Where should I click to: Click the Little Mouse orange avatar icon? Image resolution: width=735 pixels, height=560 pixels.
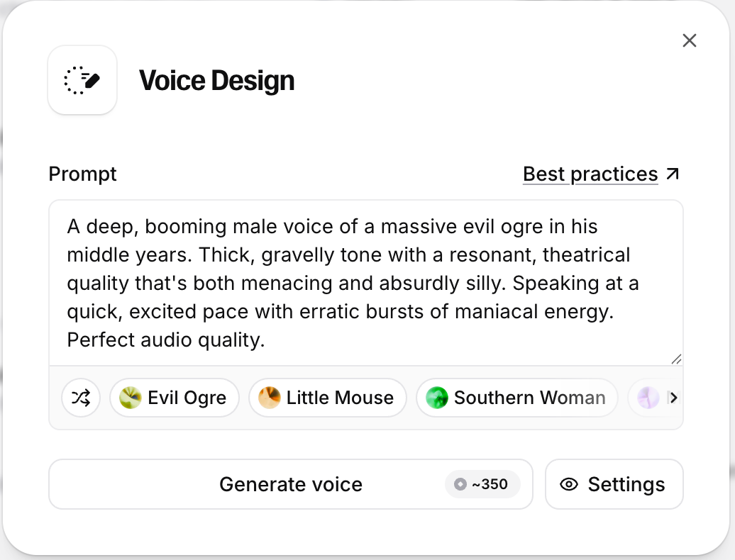269,398
